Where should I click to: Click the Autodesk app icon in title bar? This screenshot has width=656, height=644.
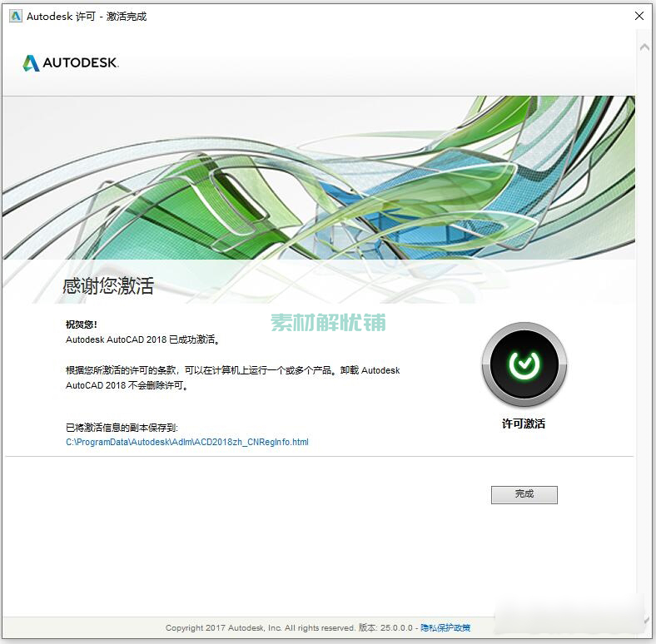coord(16,17)
